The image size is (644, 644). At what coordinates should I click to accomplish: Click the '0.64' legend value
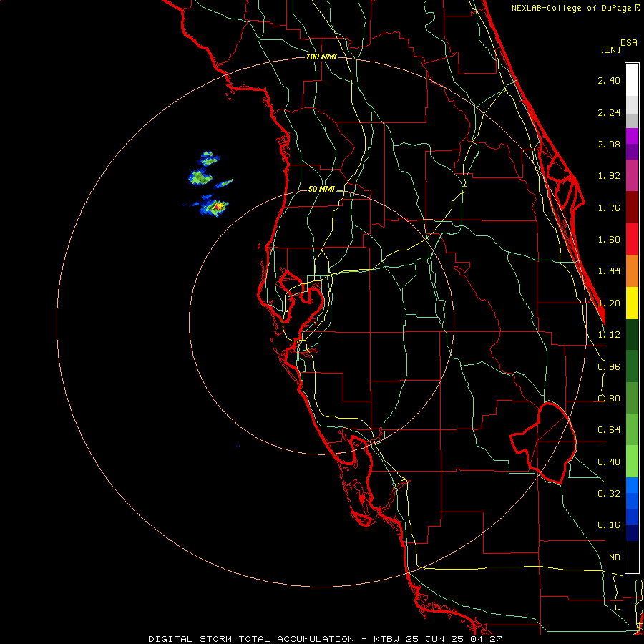[609, 430]
